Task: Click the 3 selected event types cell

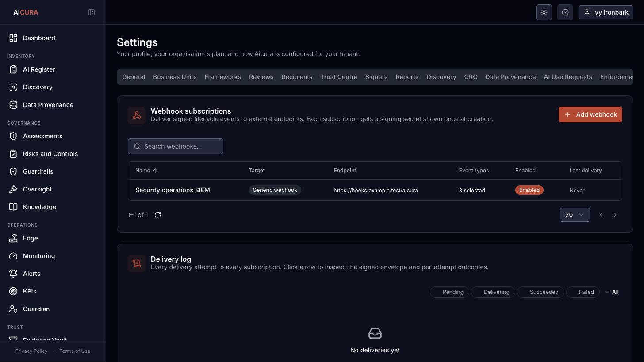Action: pos(472,191)
